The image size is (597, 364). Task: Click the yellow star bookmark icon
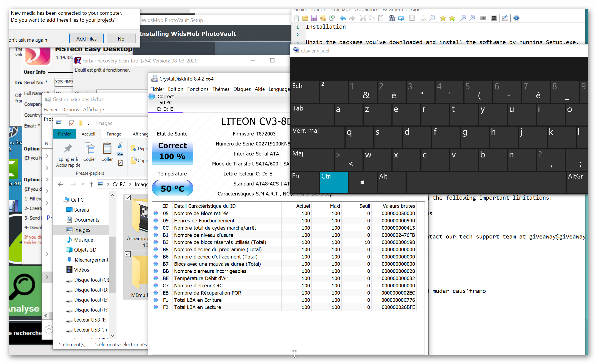pyautogui.click(x=443, y=18)
